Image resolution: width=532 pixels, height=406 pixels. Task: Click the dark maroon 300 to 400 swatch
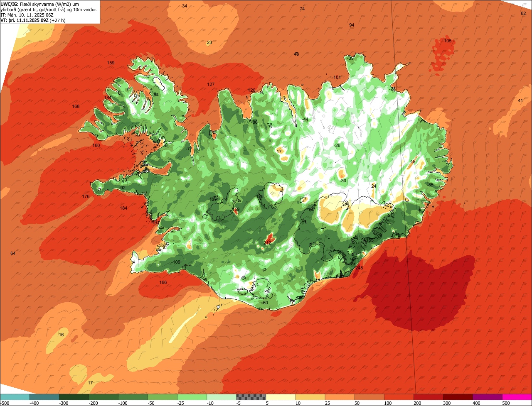tap(458, 397)
